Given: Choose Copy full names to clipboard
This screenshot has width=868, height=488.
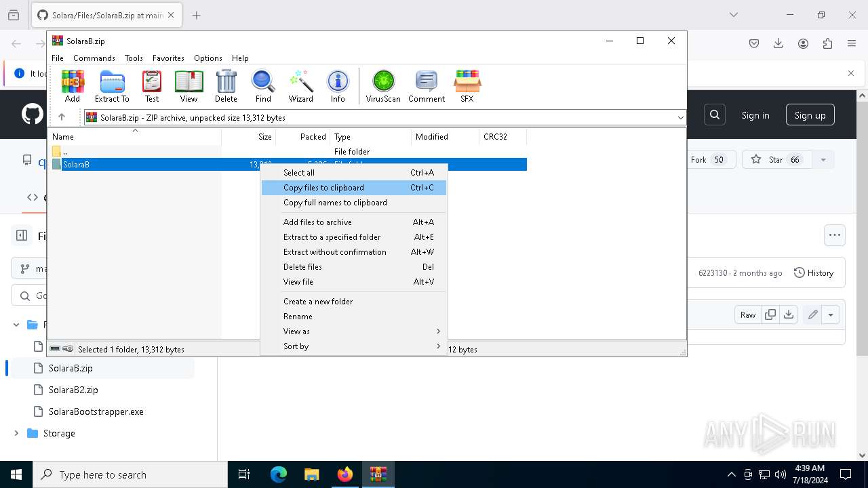Looking at the screenshot, I should point(354,203).
